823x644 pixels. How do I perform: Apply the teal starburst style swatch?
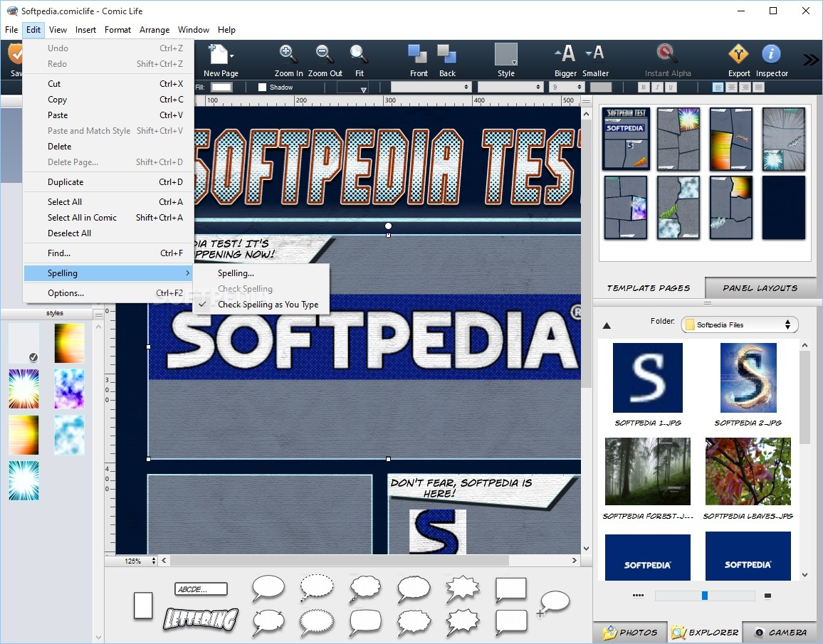(x=23, y=480)
